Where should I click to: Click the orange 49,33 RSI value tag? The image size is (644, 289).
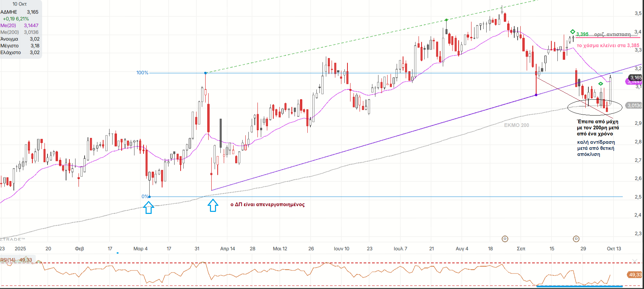(x=635, y=275)
